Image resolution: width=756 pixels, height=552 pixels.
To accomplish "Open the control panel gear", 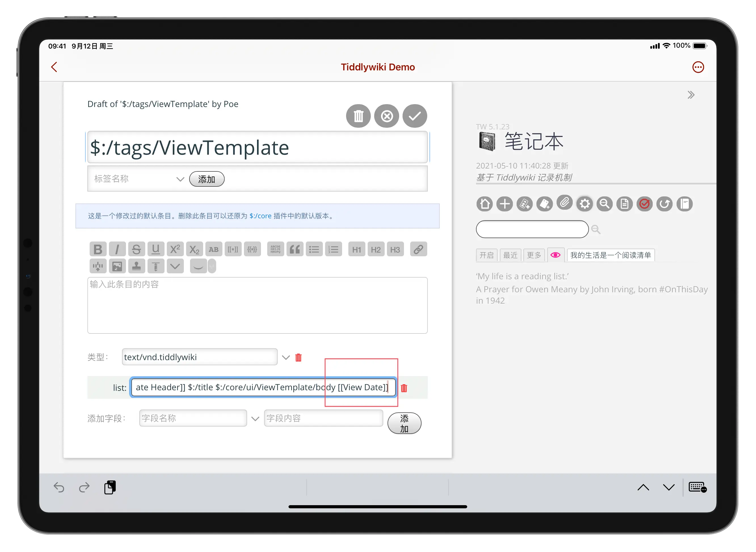I will (x=585, y=204).
